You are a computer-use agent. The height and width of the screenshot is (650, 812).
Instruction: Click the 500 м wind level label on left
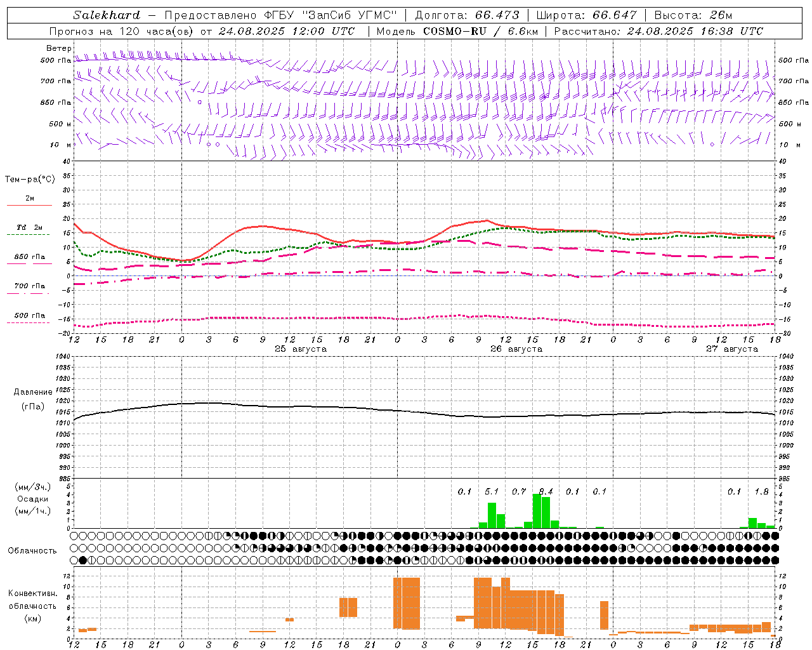pos(60,124)
